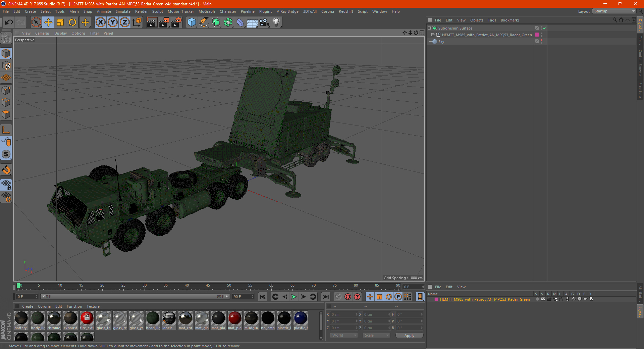Open the Sculpt menu

pyautogui.click(x=157, y=11)
